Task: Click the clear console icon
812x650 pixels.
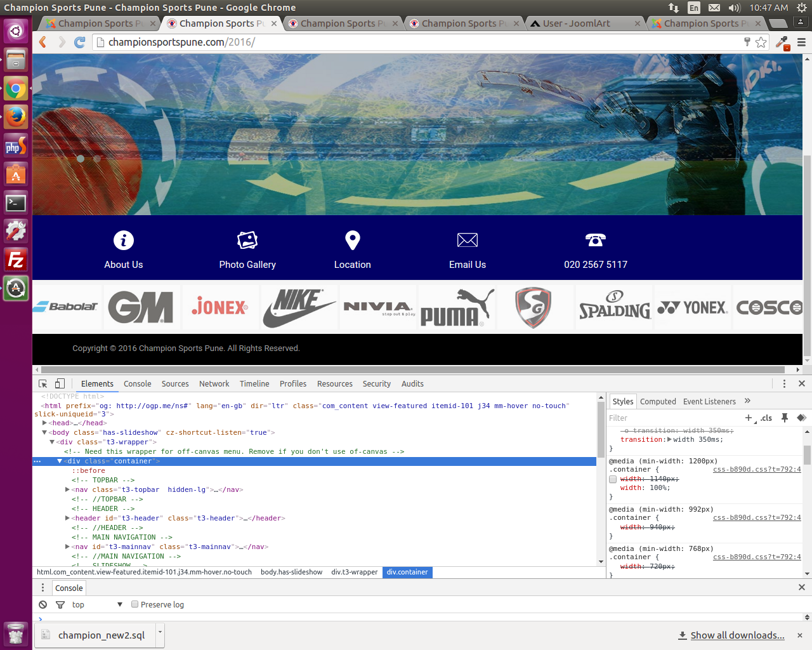Action: (x=42, y=604)
